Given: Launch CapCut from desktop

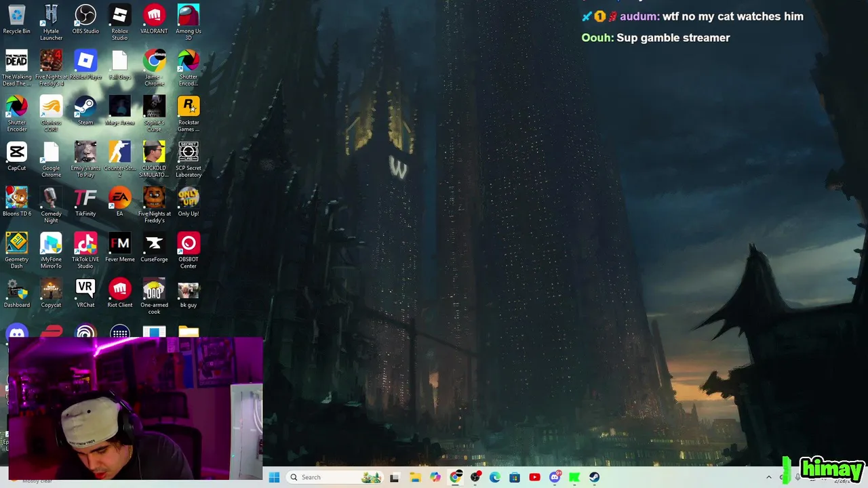Looking at the screenshot, I should tap(16, 156).
